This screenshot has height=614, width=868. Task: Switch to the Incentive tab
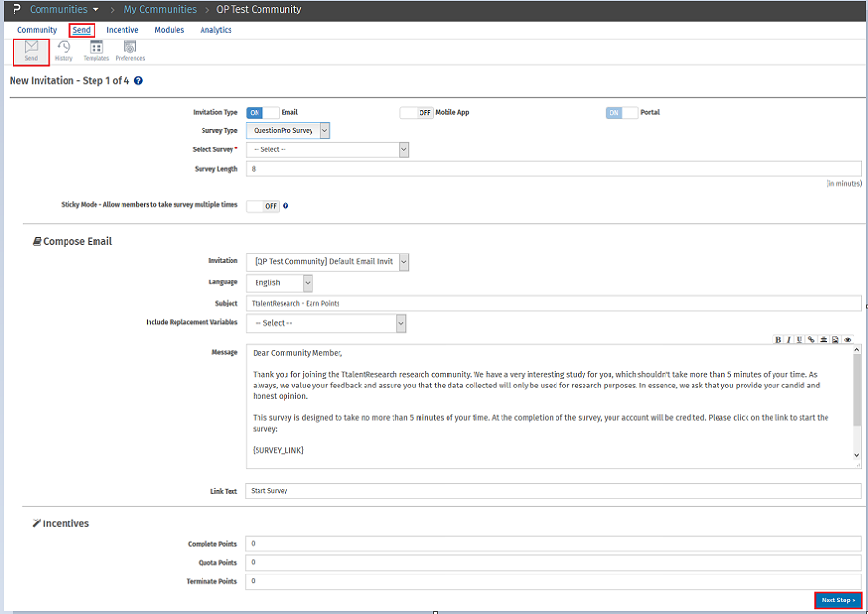[122, 30]
